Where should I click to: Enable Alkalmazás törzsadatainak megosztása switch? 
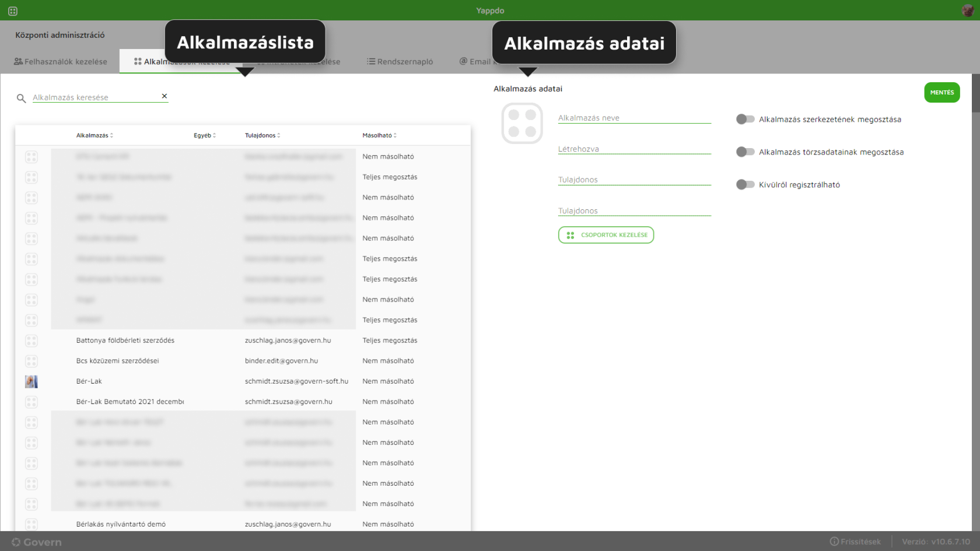coord(745,152)
